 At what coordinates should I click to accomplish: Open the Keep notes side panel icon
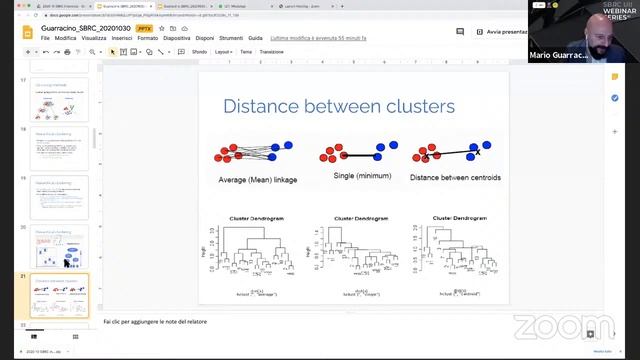[x=615, y=77]
